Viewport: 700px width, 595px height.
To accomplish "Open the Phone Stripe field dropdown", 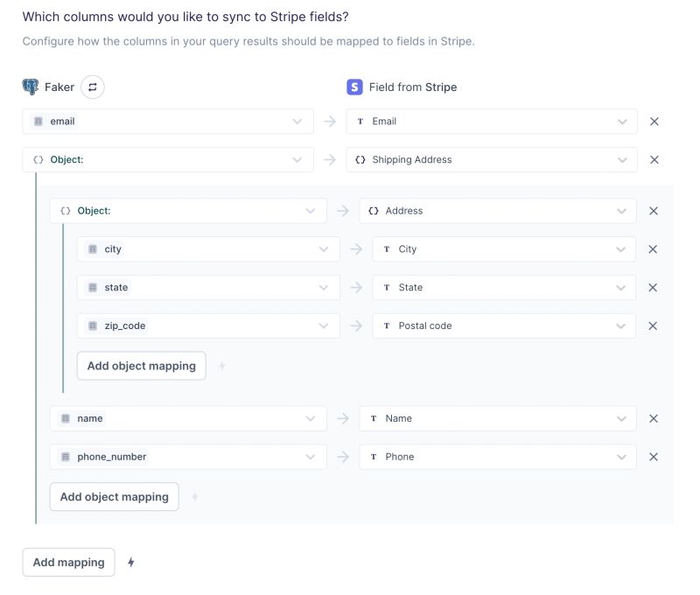I will [498, 457].
